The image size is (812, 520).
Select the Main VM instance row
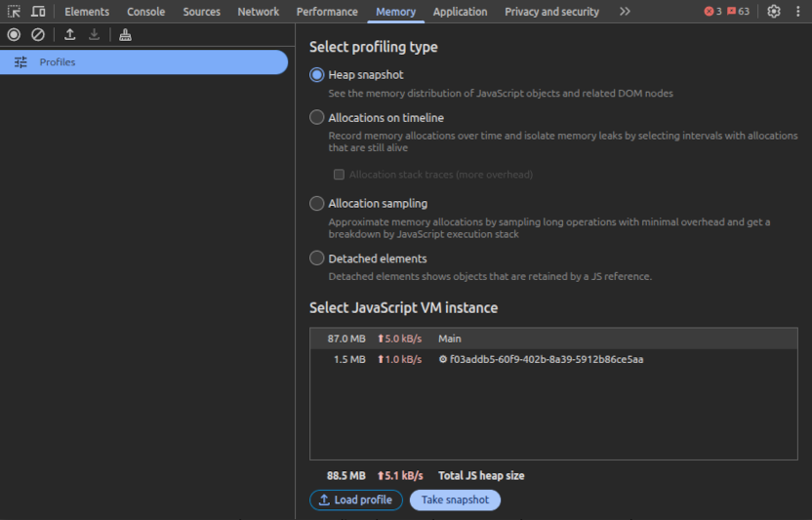tap(553, 339)
